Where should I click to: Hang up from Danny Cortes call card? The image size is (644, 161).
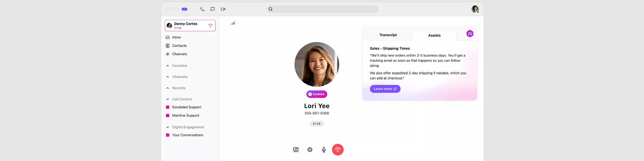pyautogui.click(x=210, y=25)
